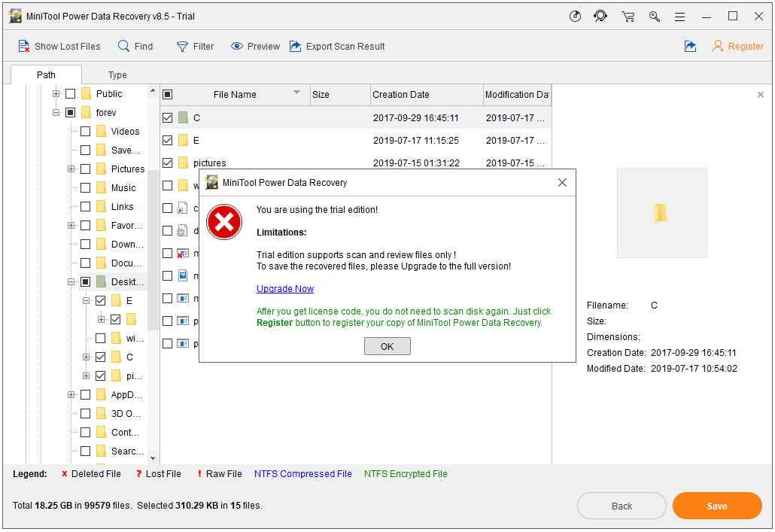Screen dimensions: 775x532
Task: Close the trial limitation dialog
Action: pos(562,182)
